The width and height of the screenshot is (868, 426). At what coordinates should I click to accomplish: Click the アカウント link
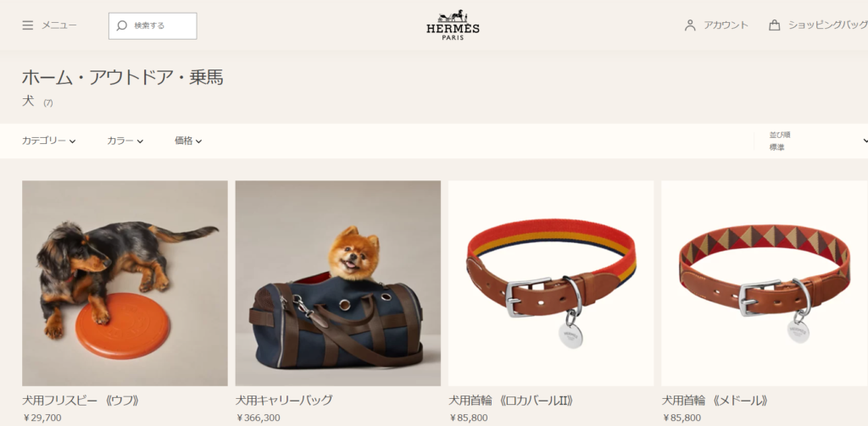[726, 25]
